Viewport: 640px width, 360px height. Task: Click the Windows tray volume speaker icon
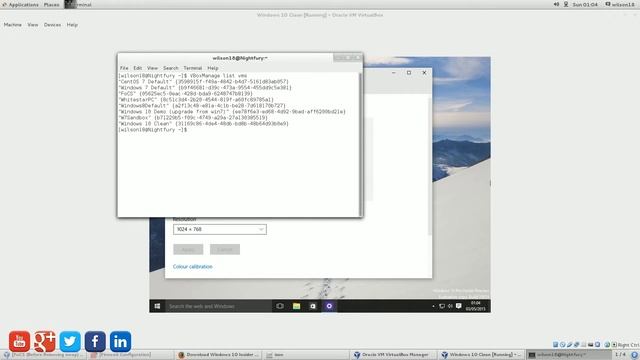450,306
